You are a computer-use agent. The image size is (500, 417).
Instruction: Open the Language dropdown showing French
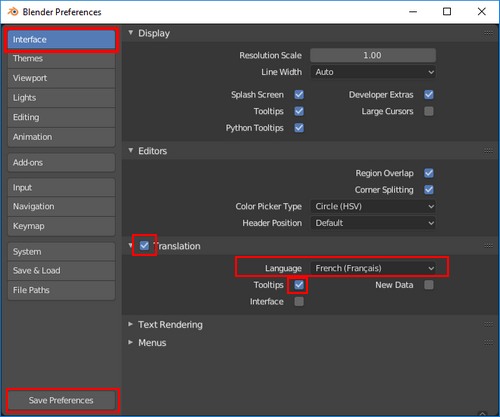[x=373, y=268]
